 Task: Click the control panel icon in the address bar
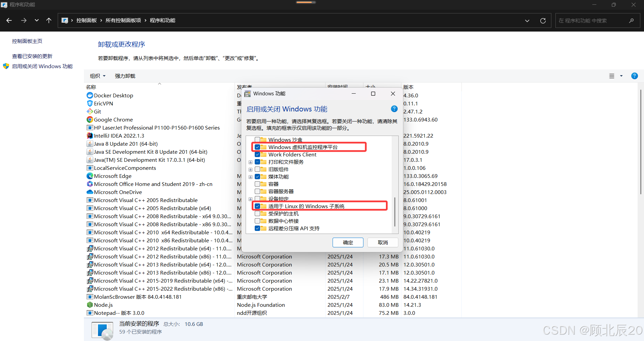65,20
